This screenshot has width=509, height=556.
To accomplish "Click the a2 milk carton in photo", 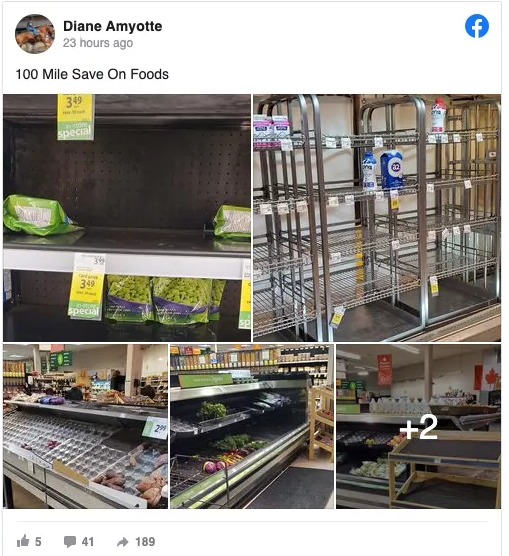I will point(391,170).
